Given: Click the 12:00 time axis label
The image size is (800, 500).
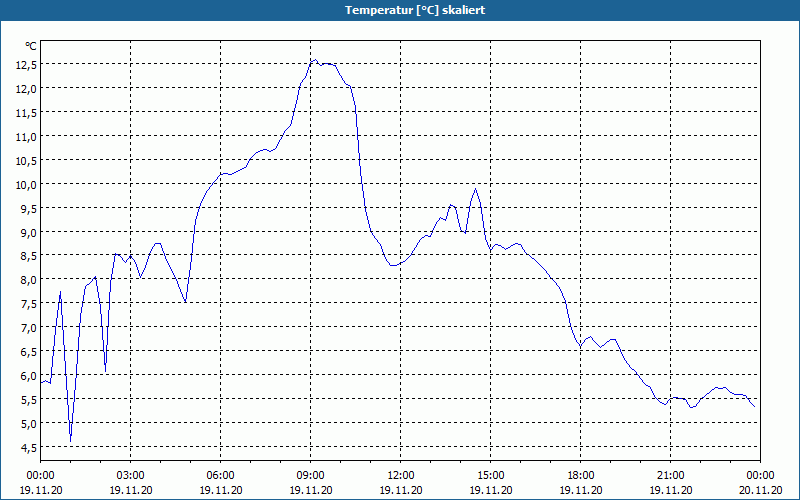Looking at the screenshot, I should tap(401, 476).
